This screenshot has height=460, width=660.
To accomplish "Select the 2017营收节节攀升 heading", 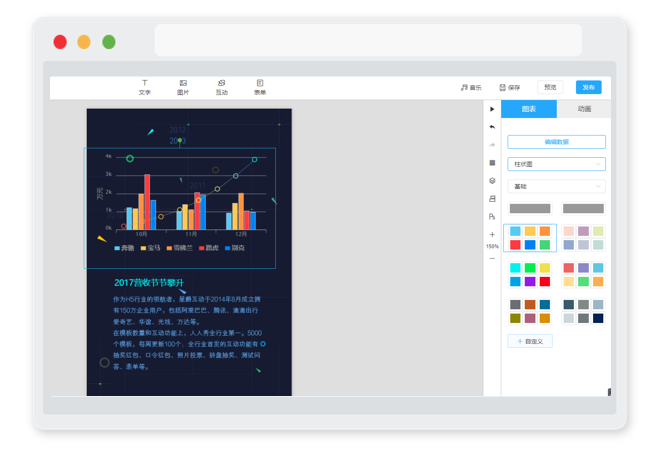I will (x=149, y=282).
